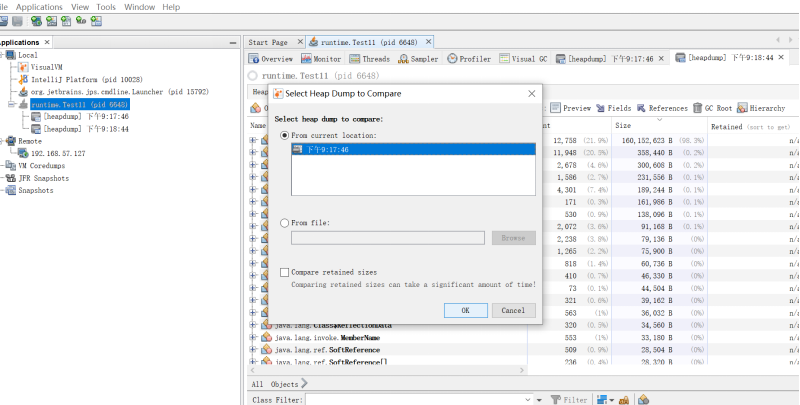Click the Add JMX Connection toolbar icon
The height and width of the screenshot is (405, 800).
pos(51,21)
